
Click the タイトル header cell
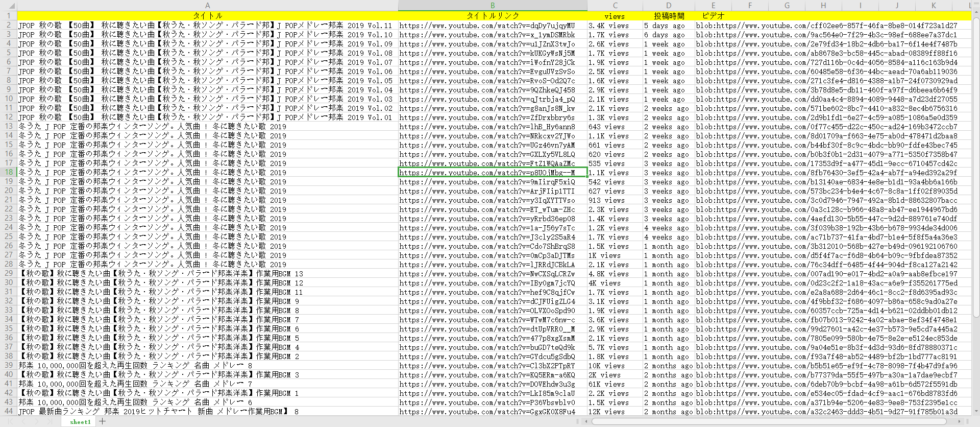[x=207, y=16]
